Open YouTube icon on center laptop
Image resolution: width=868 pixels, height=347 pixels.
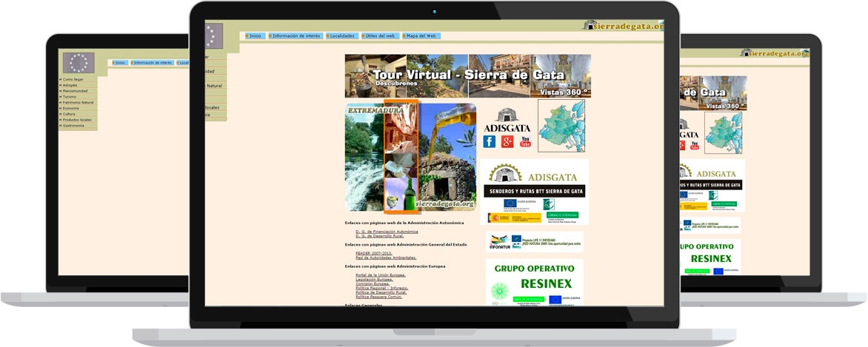(x=525, y=141)
